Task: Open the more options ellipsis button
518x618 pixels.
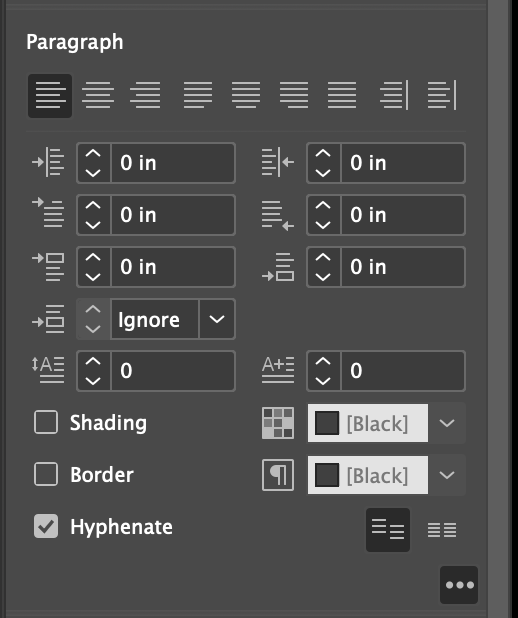Action: [x=459, y=585]
